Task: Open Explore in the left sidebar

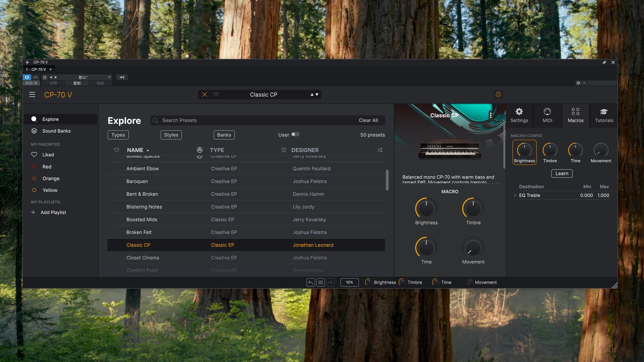Action: pos(60,119)
